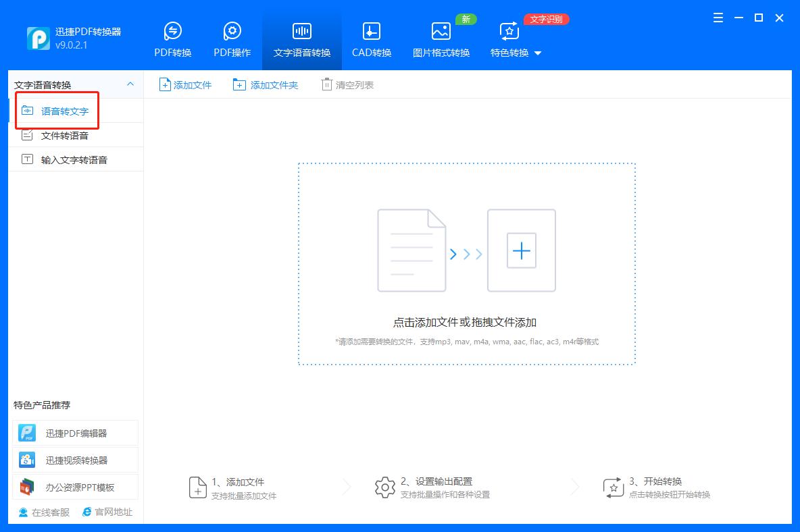Open the CAD转换 tab
Image resolution: width=800 pixels, height=532 pixels.
[372, 40]
